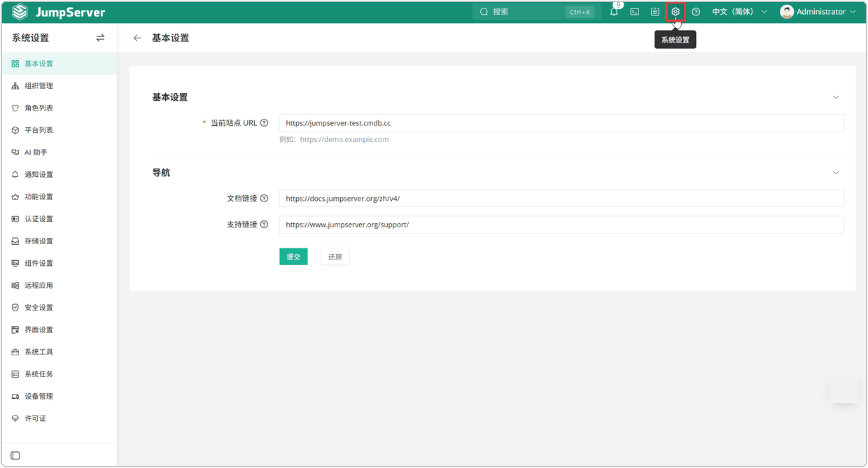Collapse the 基本设置 section chevron

pyautogui.click(x=836, y=97)
